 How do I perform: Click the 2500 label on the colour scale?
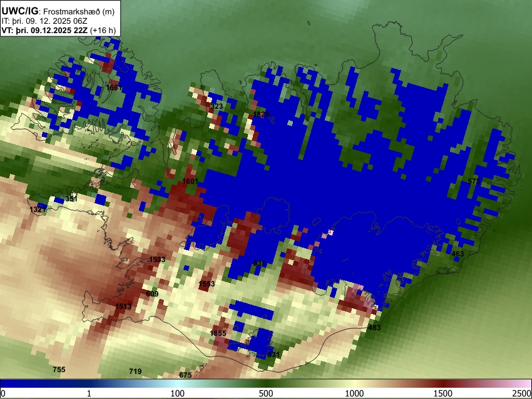click(522, 393)
